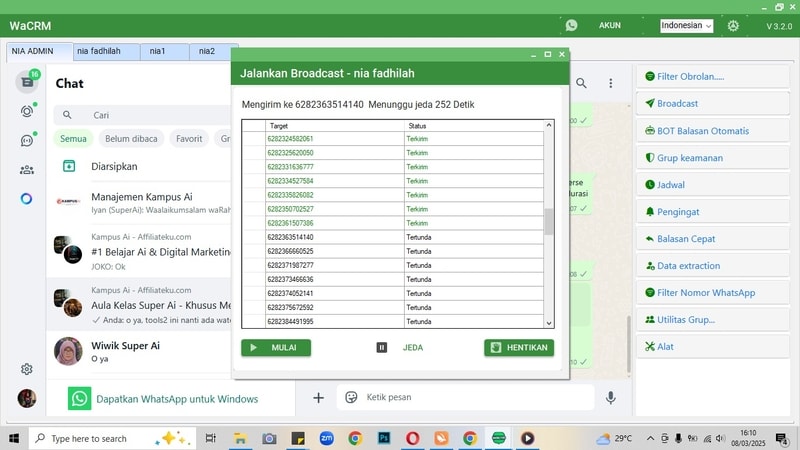Open the AKUN menu
The height and width of the screenshot is (450, 800).
[x=610, y=26]
